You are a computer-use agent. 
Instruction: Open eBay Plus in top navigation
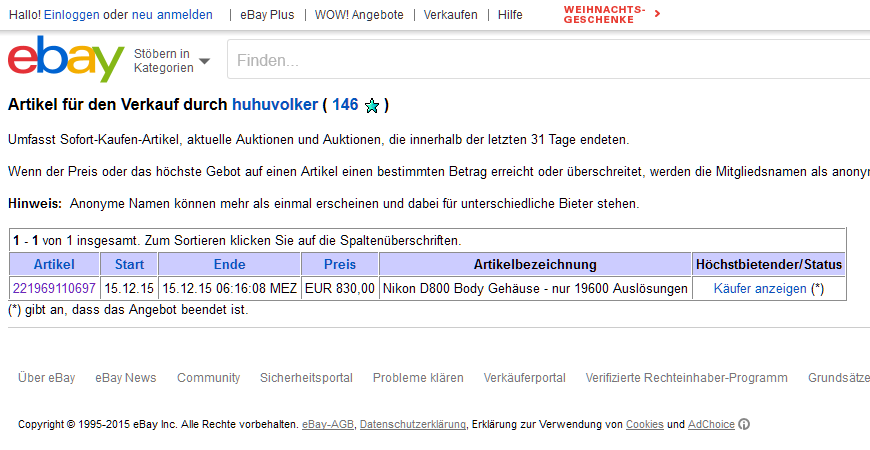pos(266,15)
